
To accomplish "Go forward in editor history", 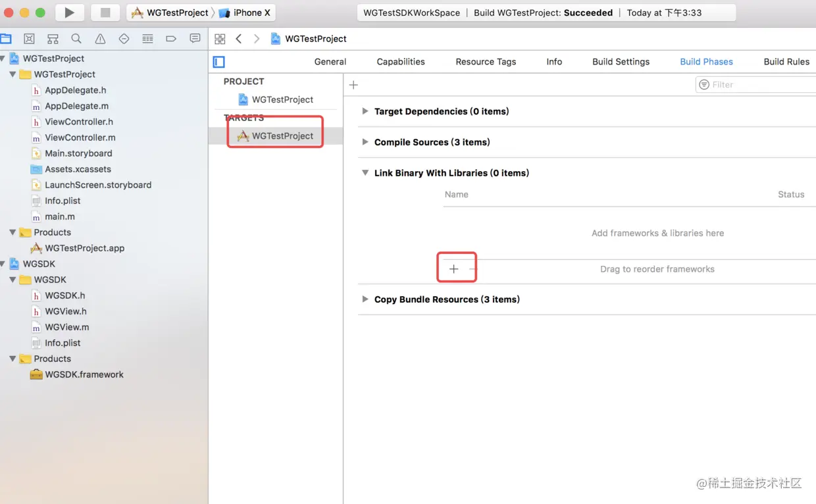I will pos(257,39).
